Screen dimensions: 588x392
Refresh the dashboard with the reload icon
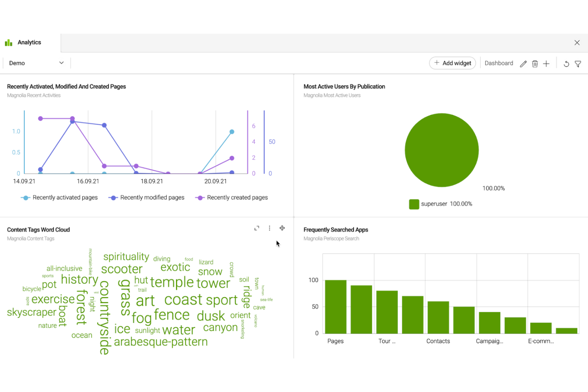(x=566, y=64)
